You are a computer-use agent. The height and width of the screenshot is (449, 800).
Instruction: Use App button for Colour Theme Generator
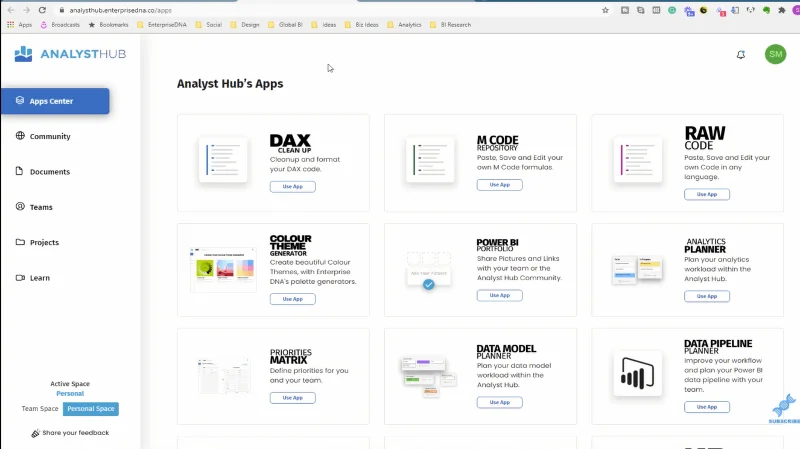point(292,299)
